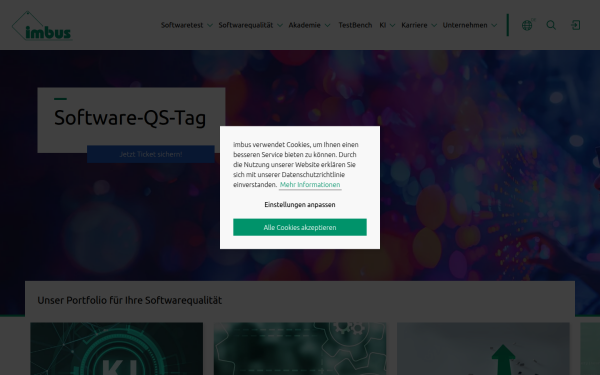Screen dimensions: 600x375
Task: Open the gears portfolio card image
Action: click(x=300, y=349)
